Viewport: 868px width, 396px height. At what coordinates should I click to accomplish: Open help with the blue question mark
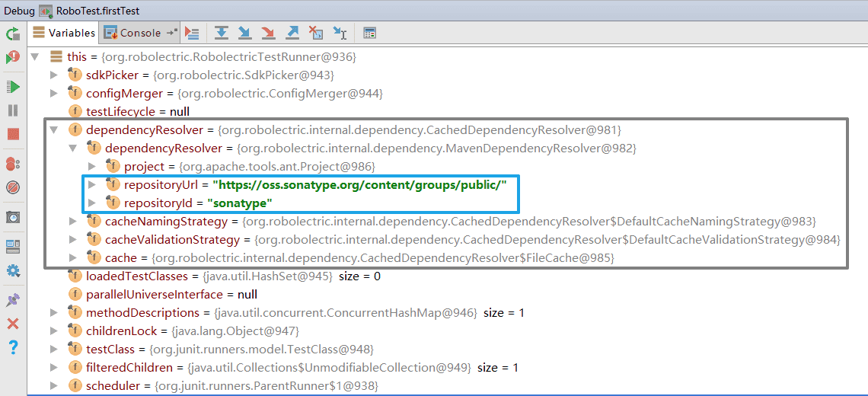[13, 348]
